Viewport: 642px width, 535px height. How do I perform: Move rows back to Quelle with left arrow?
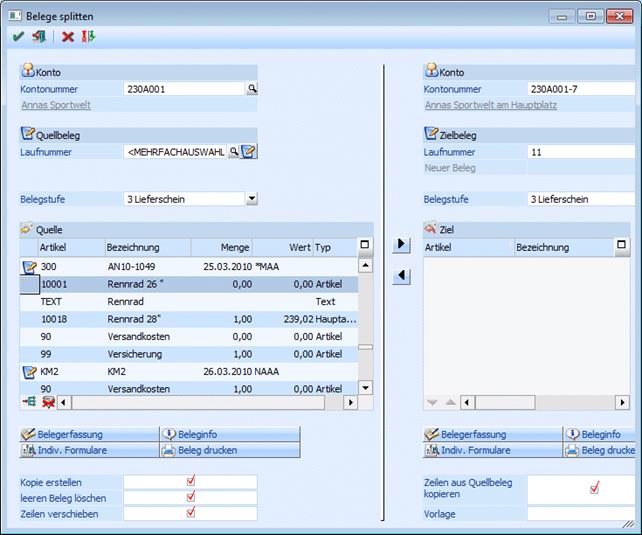pyautogui.click(x=401, y=276)
